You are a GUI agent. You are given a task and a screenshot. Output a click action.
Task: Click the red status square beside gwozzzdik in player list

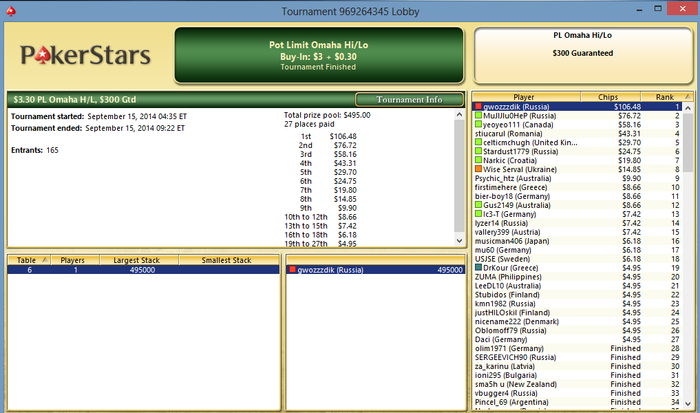tap(478, 107)
